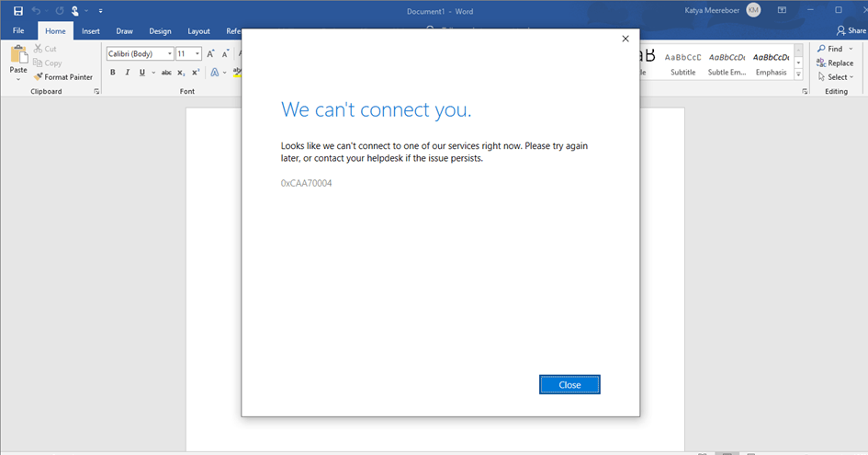Open the Text Effects dropdown arrow

(225, 73)
